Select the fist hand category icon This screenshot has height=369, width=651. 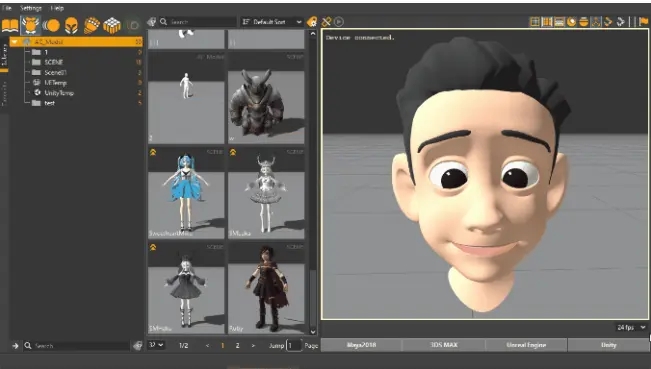pyautogui.click(x=91, y=25)
